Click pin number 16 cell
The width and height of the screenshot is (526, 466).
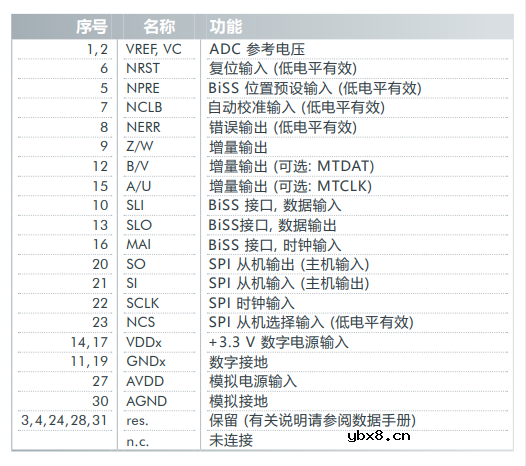click(x=100, y=244)
